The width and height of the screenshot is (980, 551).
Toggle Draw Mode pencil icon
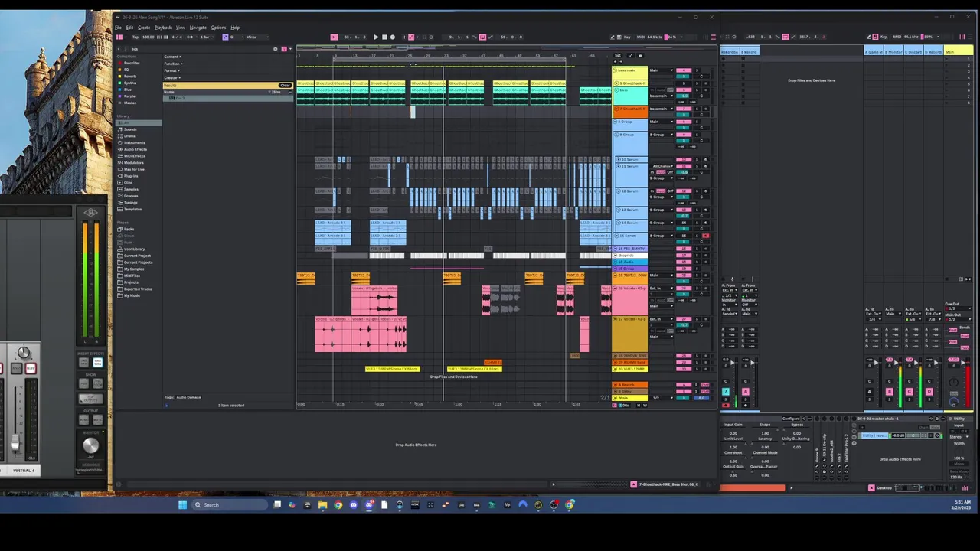(x=612, y=37)
